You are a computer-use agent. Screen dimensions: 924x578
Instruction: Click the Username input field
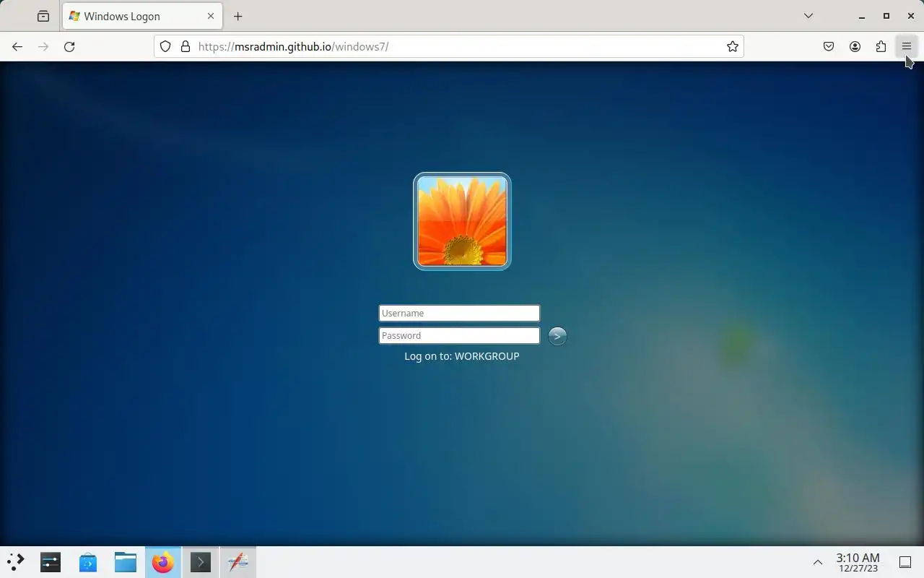(459, 313)
